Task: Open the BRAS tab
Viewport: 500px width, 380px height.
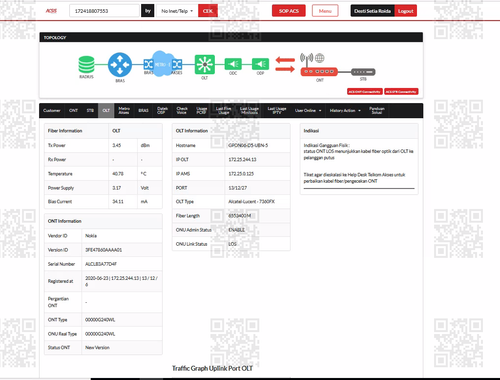Action: point(143,111)
